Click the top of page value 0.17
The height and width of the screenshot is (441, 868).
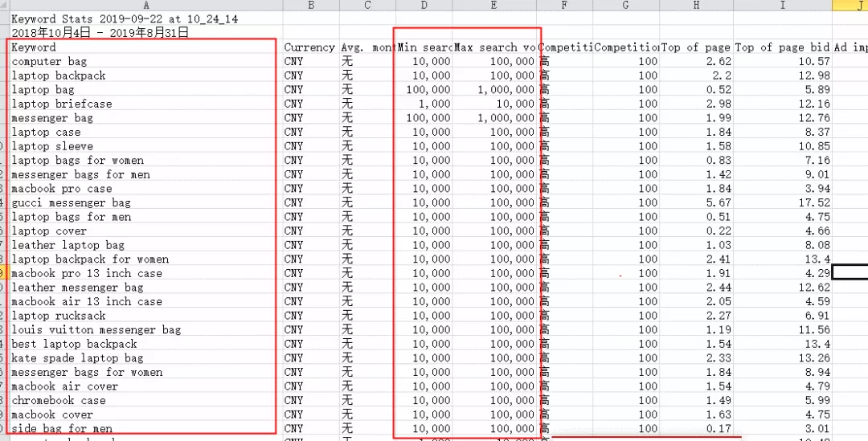696,428
